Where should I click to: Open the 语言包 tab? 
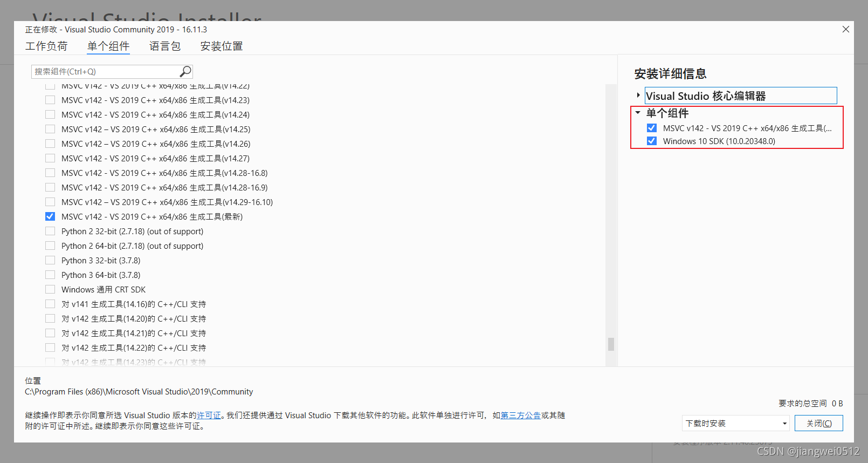tap(165, 46)
